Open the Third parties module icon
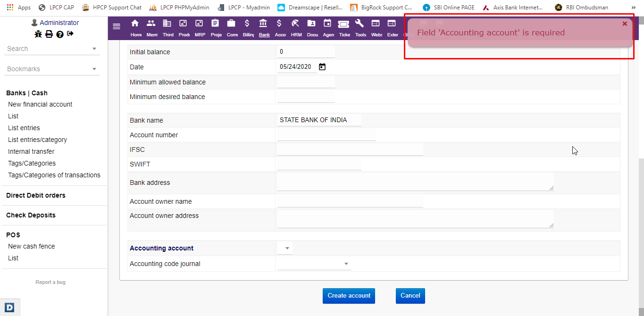The image size is (644, 316). coord(167,24)
